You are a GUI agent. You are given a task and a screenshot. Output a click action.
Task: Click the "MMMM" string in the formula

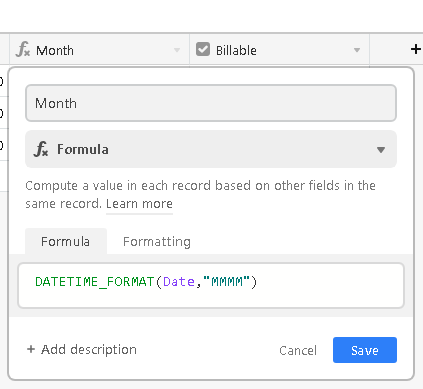226,282
